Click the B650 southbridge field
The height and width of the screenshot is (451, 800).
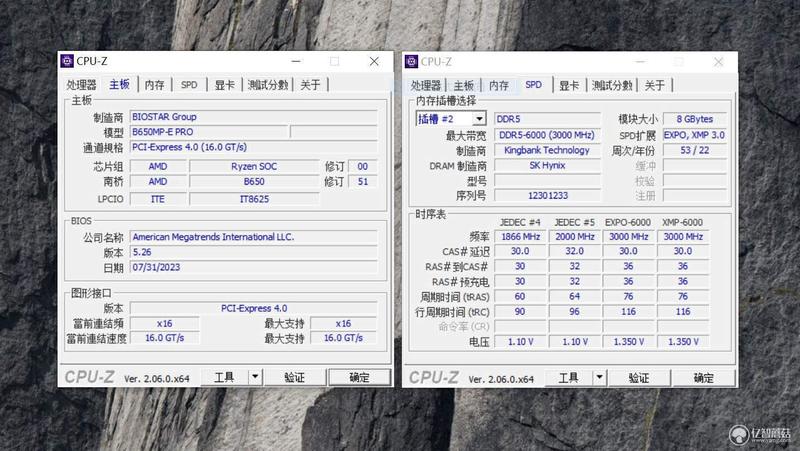(x=254, y=182)
